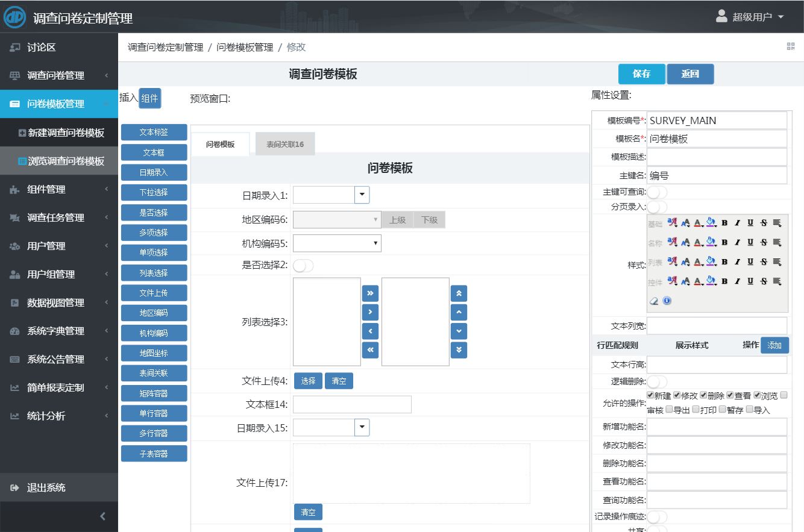Click the eraser icon in the style panel
The height and width of the screenshot is (532, 804).
pos(654,301)
